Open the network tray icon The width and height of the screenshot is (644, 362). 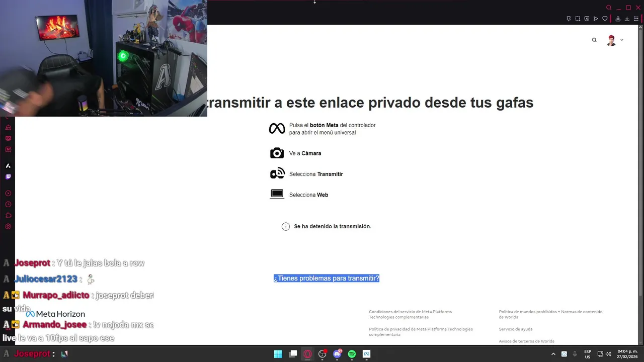click(x=600, y=354)
